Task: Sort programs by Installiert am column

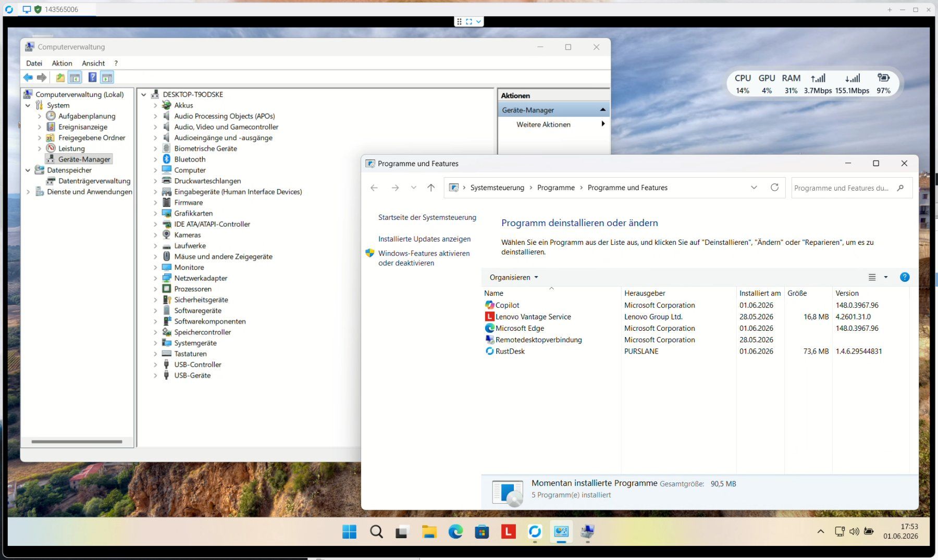Action: pyautogui.click(x=760, y=293)
